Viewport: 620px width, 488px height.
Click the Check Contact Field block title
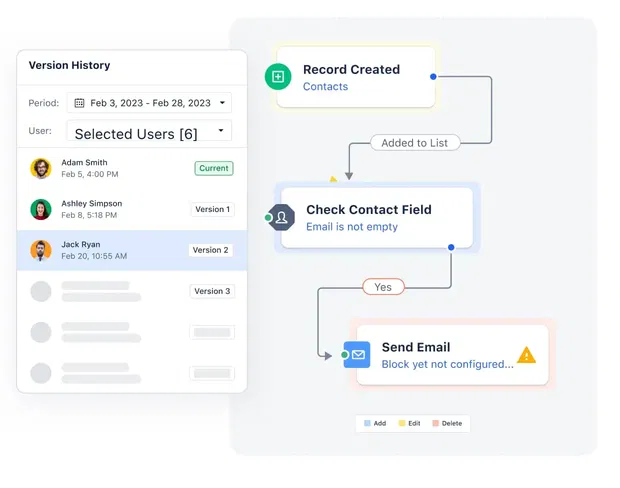point(369,210)
